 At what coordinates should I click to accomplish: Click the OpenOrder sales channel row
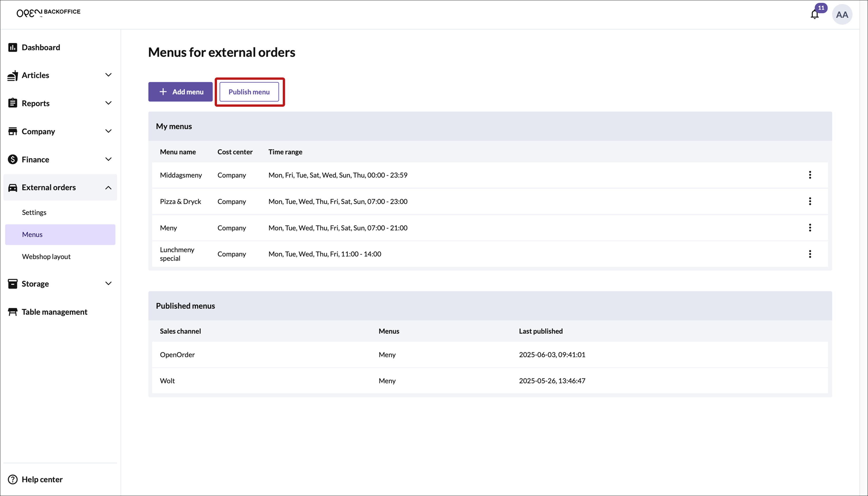(x=490, y=355)
